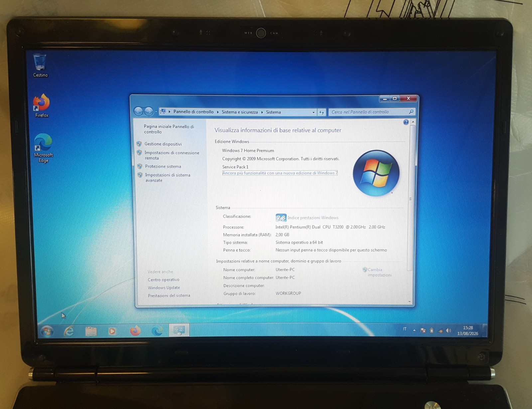Open the recent pages dropdown arrow
The height and width of the screenshot is (409, 532).
tap(156, 112)
